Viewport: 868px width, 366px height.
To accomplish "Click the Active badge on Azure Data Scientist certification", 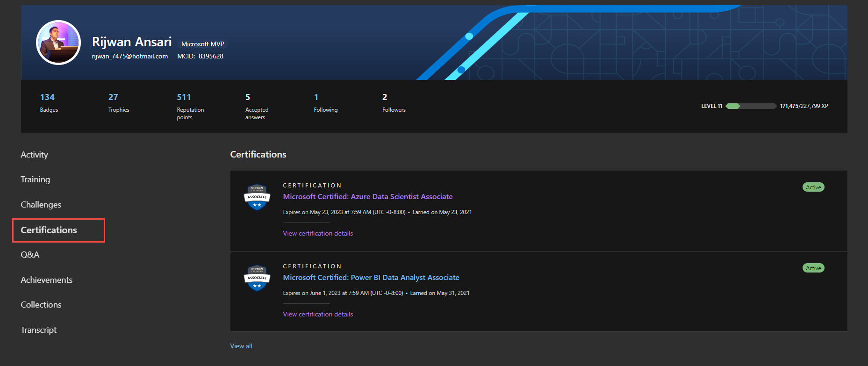I will tap(813, 187).
